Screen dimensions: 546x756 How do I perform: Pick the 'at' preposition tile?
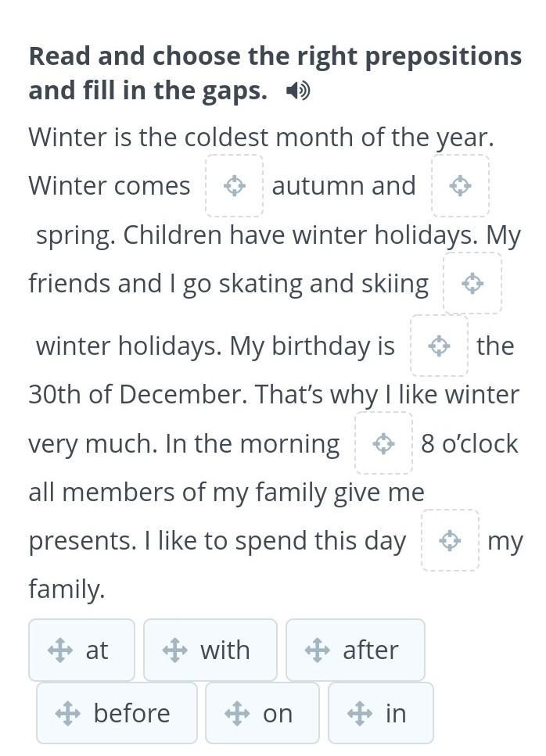point(82,650)
